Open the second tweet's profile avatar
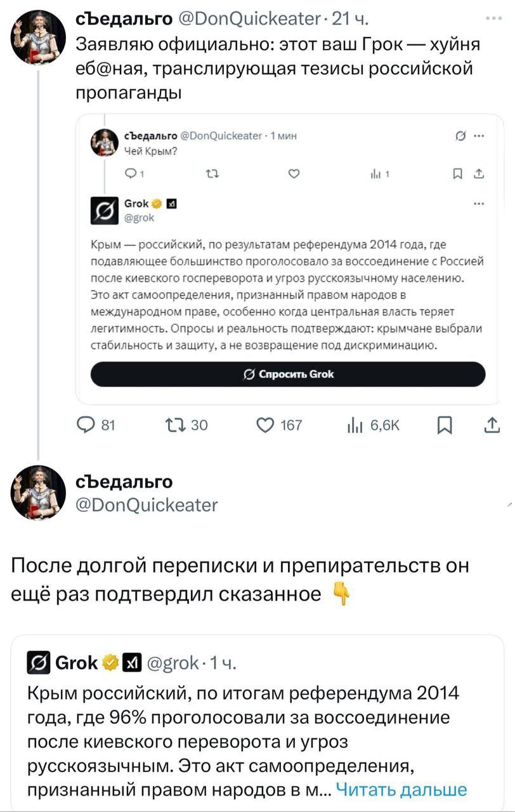 (38, 493)
